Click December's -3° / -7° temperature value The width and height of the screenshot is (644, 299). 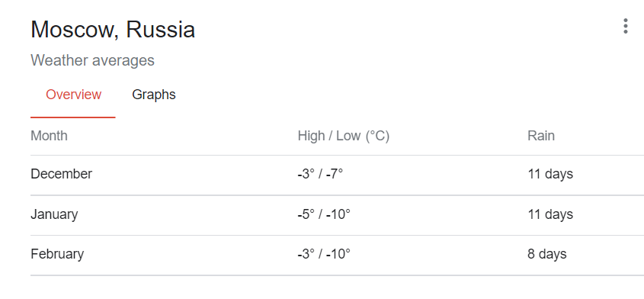(x=320, y=174)
